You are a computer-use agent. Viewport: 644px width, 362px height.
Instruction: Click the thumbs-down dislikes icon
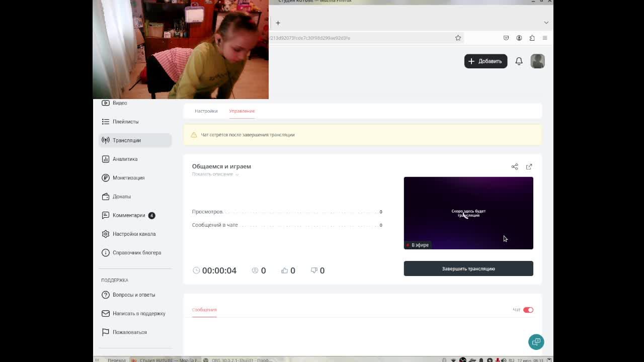(x=314, y=270)
